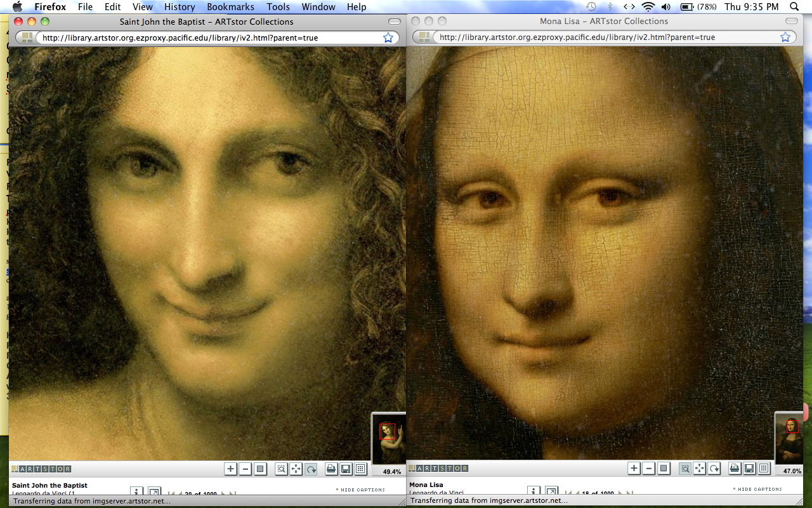812x508 pixels.
Task: Click the 47.0% zoom level readout
Action: (792, 471)
